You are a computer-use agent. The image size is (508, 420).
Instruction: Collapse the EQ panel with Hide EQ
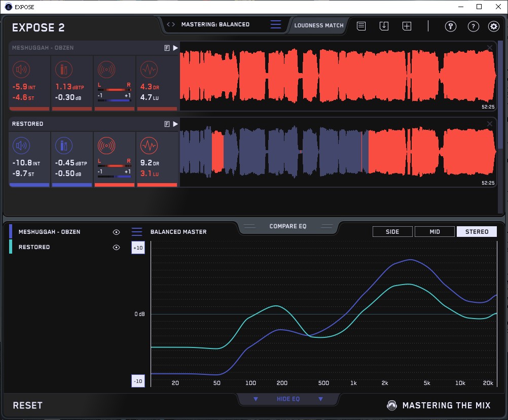(288, 399)
